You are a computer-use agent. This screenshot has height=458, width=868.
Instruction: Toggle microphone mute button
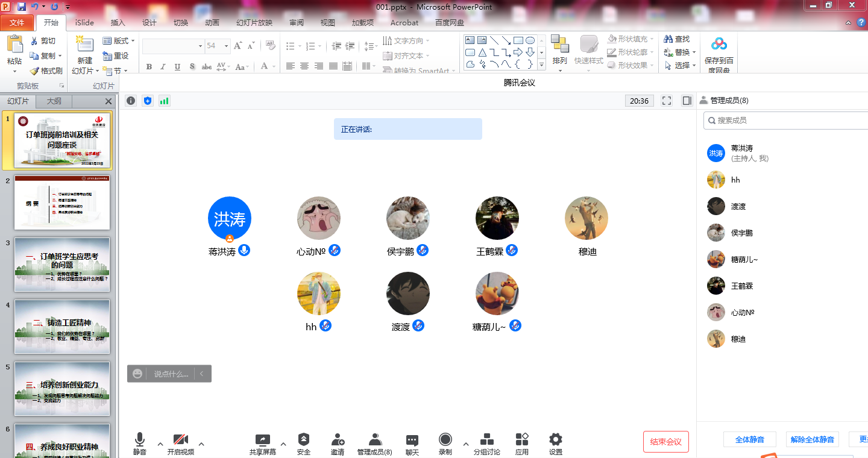140,440
